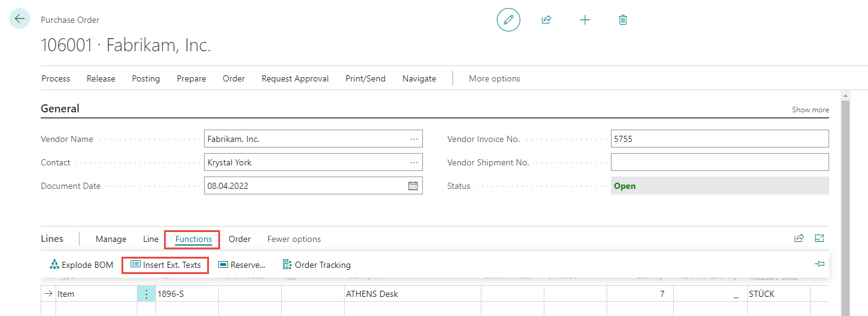868x316 pixels.
Task: Open the Manage tab in Lines
Action: (111, 239)
